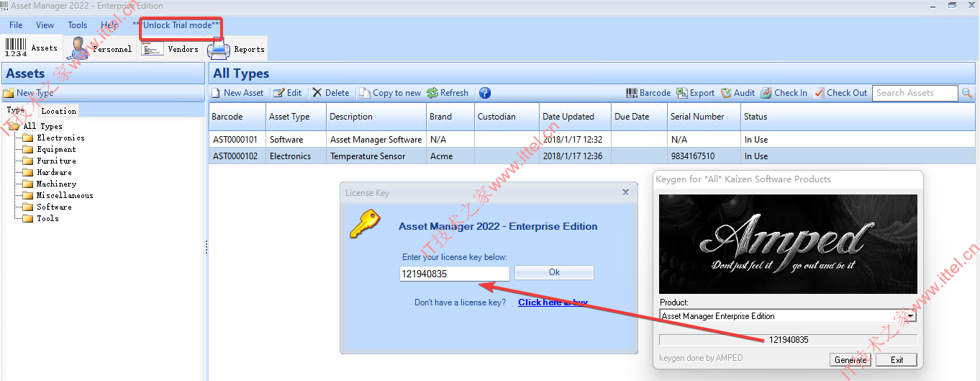The image size is (980, 381).
Task: Select All Types tree root
Action: 42,126
